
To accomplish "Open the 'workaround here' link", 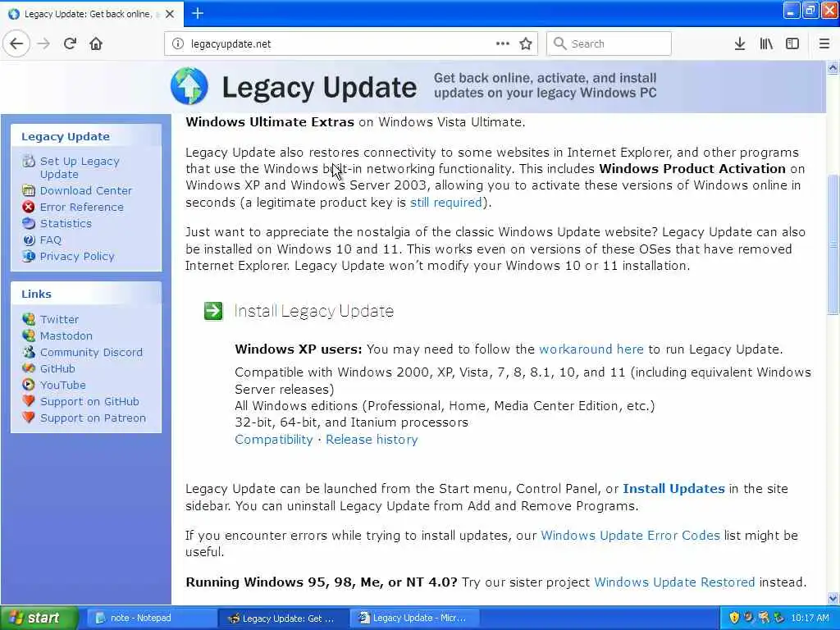I will coord(591,349).
